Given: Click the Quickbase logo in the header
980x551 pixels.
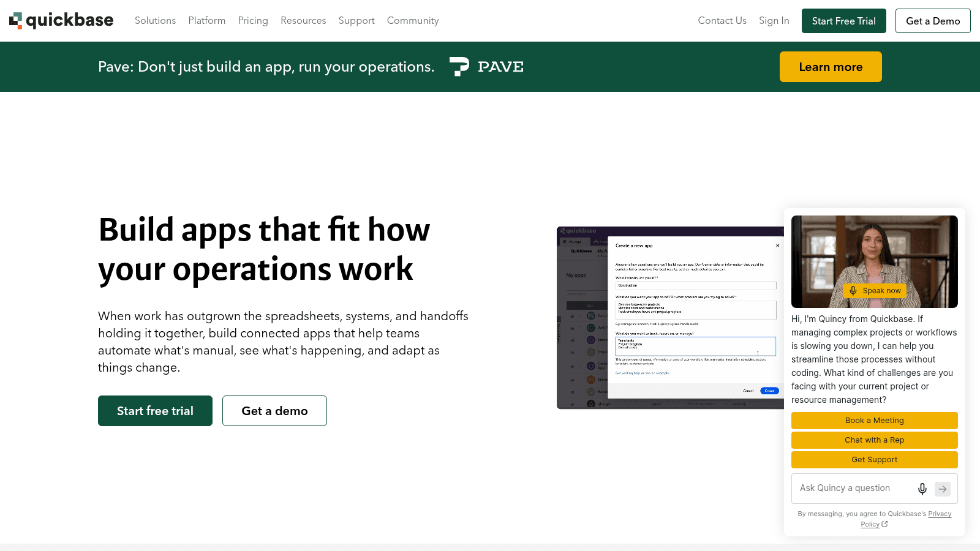Looking at the screenshot, I should [x=61, y=21].
